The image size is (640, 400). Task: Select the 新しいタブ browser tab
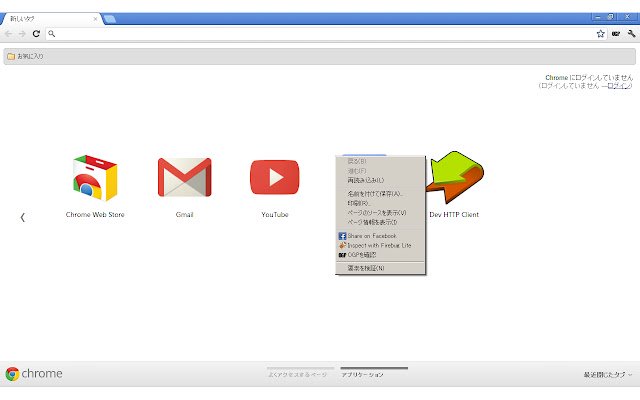[x=51, y=19]
